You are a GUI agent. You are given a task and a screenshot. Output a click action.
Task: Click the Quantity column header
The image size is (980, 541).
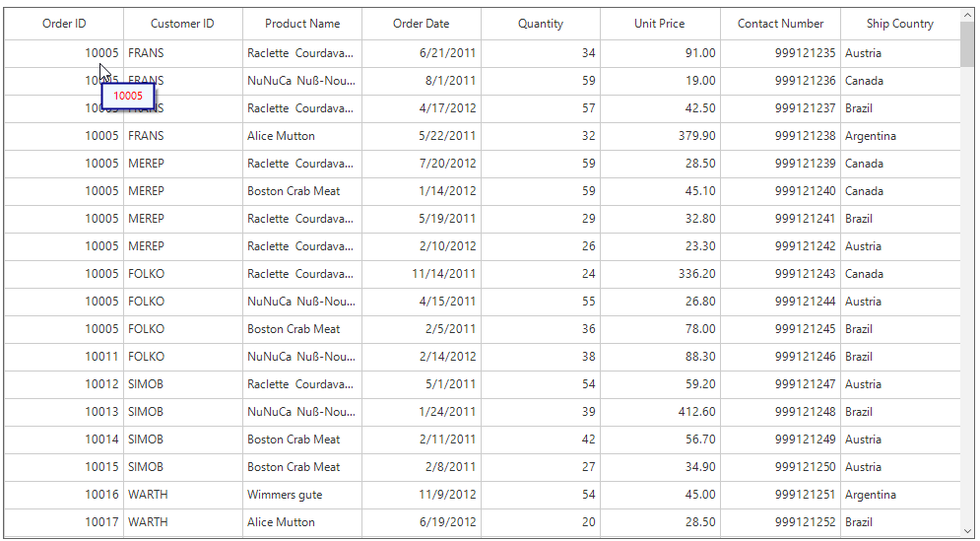click(541, 24)
